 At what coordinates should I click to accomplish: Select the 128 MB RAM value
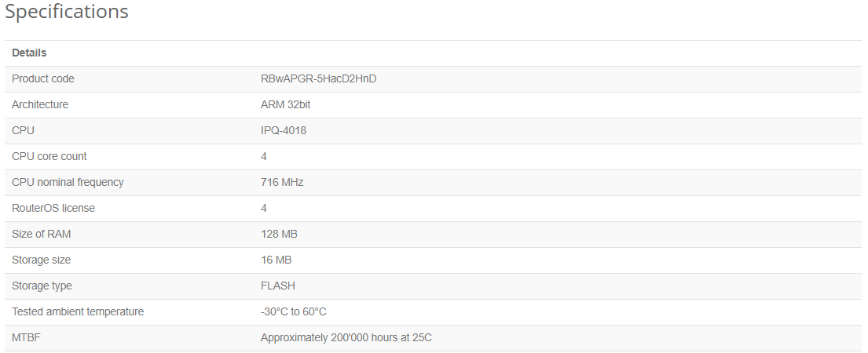[279, 235]
